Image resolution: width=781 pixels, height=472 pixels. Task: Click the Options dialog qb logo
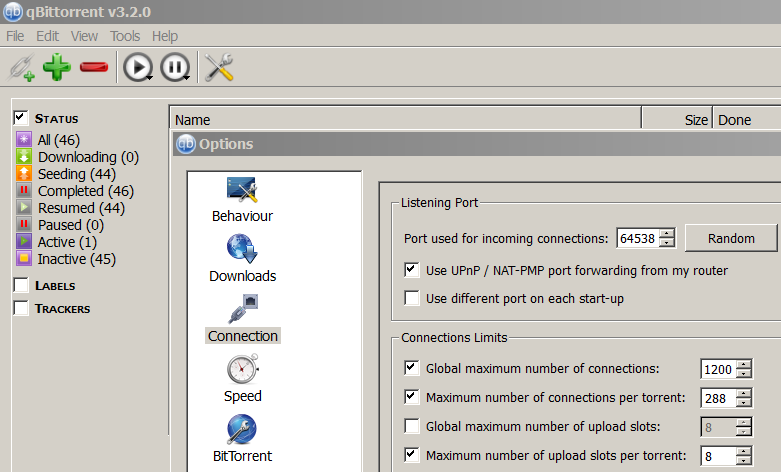pyautogui.click(x=186, y=144)
